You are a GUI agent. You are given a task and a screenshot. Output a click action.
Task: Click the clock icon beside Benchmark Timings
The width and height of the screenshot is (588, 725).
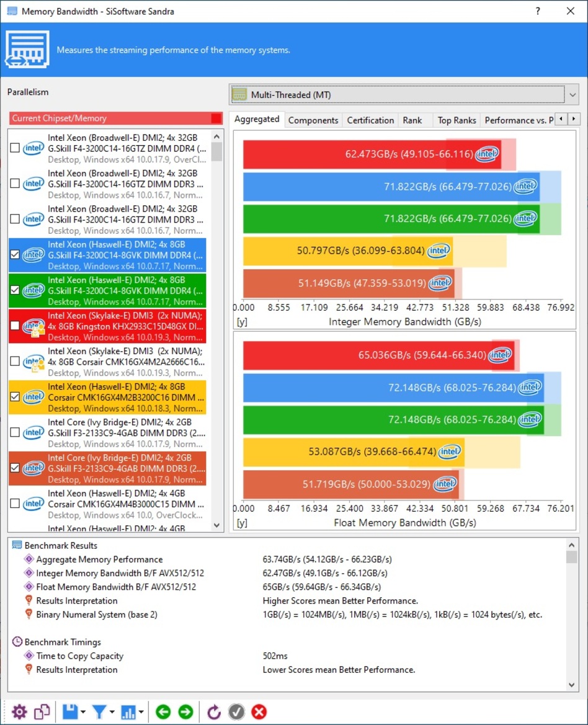click(17, 642)
